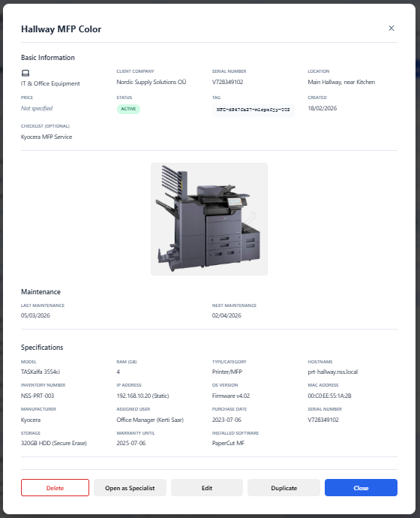Viewport: 420px width, 518px height.
Task: Select the NFC tag code field
Action: coord(253,110)
